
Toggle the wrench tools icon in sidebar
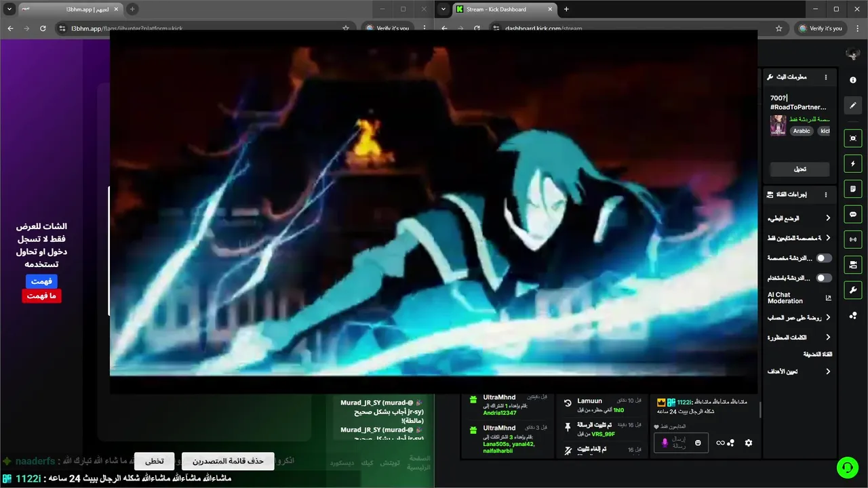point(853,290)
